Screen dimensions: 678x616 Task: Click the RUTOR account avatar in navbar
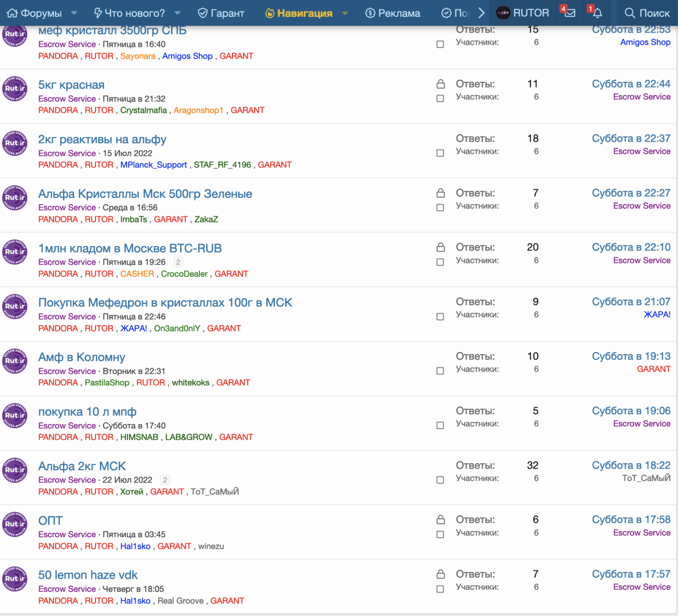point(503,13)
